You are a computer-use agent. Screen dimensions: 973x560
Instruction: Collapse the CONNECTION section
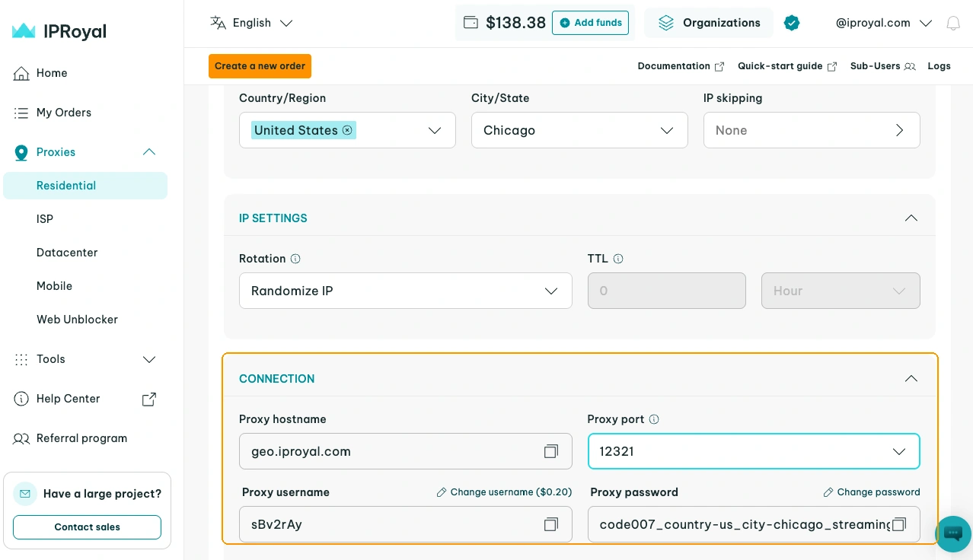pos(911,379)
